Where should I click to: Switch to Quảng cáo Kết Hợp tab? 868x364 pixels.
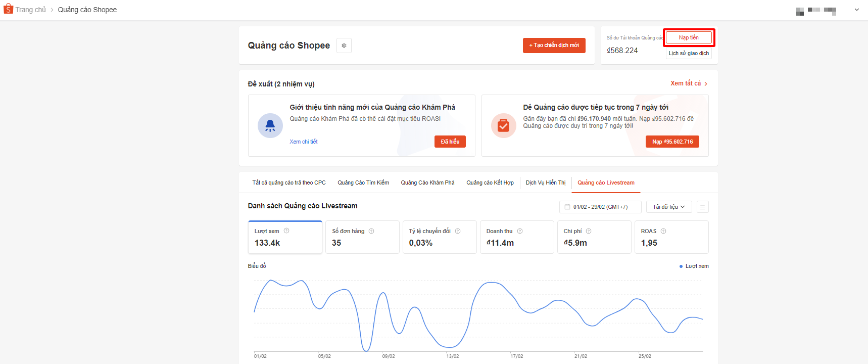490,183
